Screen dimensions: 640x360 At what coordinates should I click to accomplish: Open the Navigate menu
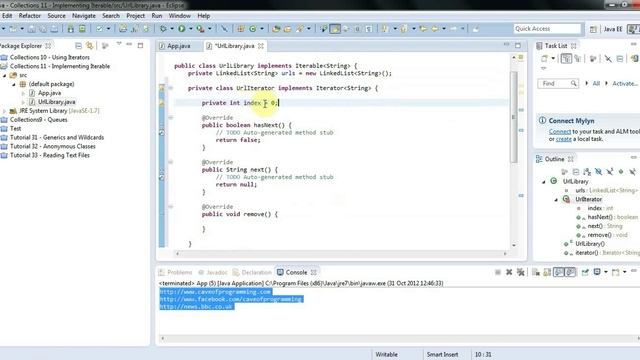coord(84,16)
